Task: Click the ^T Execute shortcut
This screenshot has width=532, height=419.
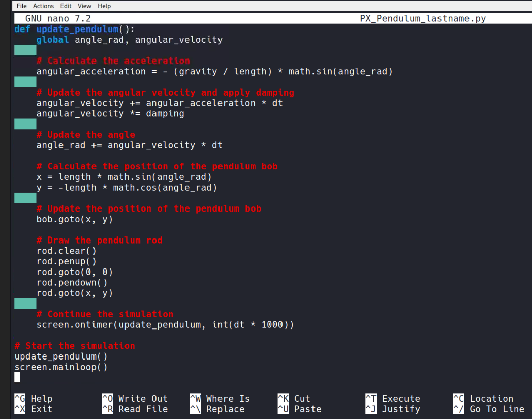Action: (x=393, y=399)
